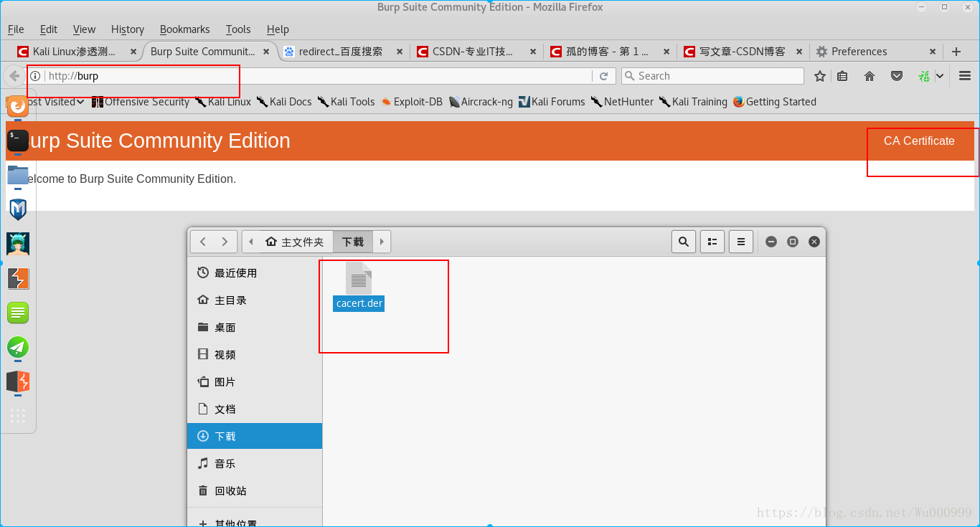Open the green notes app in dock
This screenshot has height=527, width=980.
pyautogui.click(x=18, y=313)
